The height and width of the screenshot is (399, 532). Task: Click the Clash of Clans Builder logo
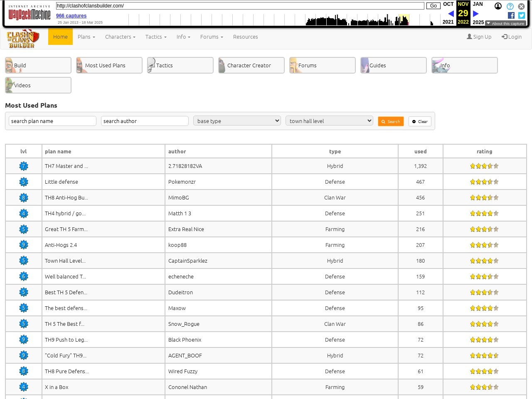tap(23, 38)
